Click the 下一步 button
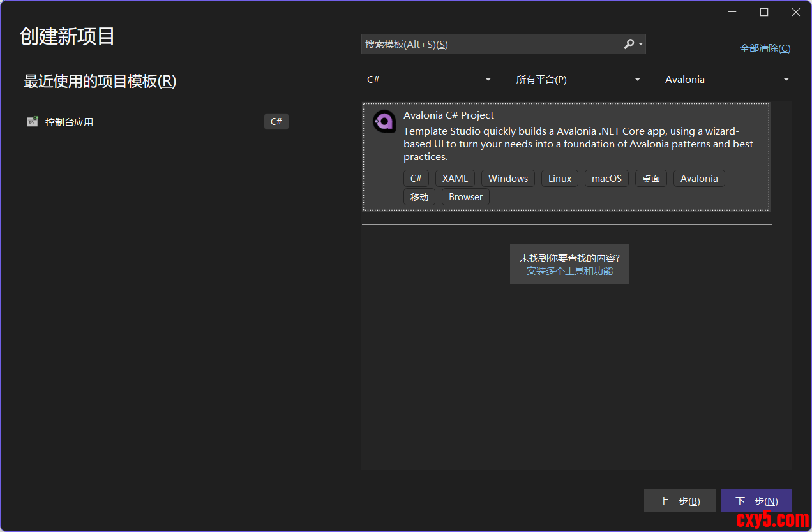 [x=756, y=501]
